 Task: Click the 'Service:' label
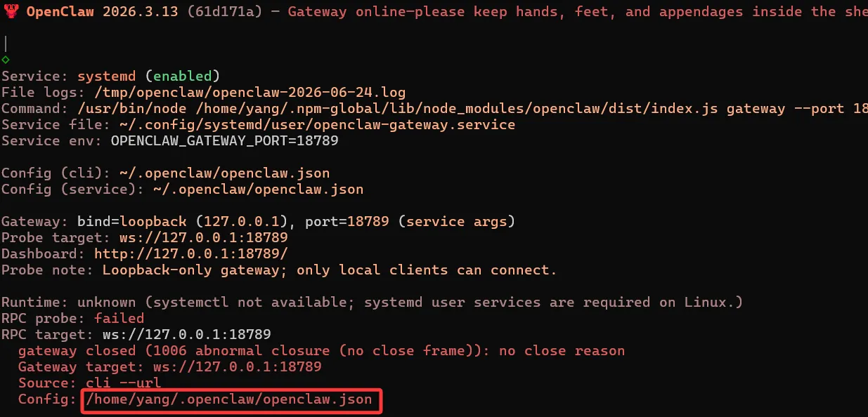pos(35,76)
